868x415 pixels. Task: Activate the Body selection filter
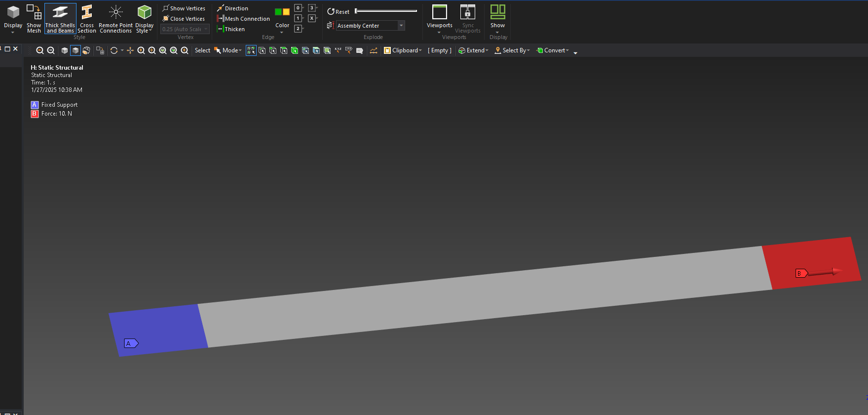pyautogui.click(x=295, y=50)
